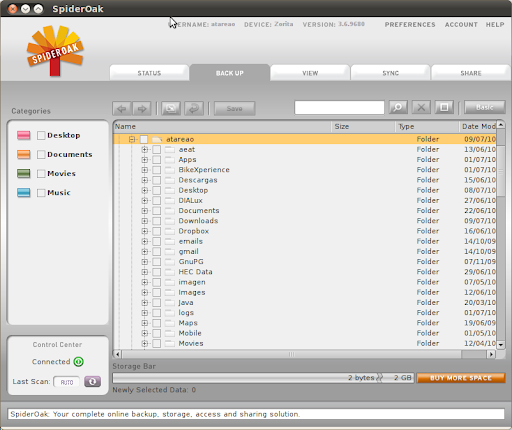Tick the atareao root folder checkbox
Image resolution: width=512 pixels, height=430 pixels.
click(x=144, y=139)
